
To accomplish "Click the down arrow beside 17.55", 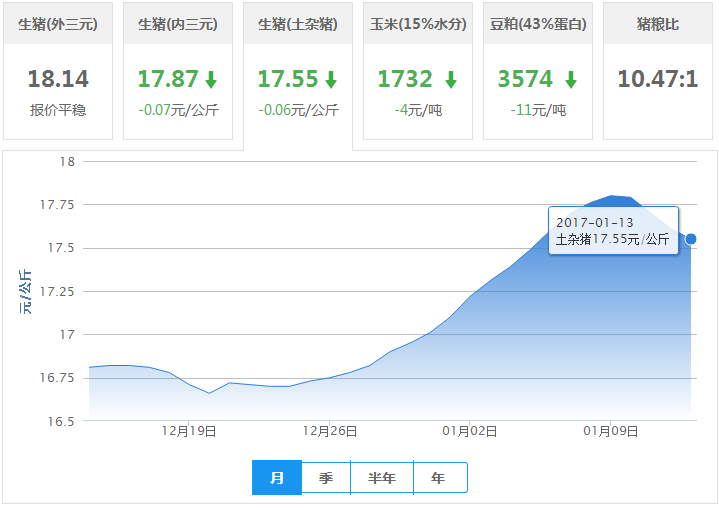I will click(x=331, y=79).
